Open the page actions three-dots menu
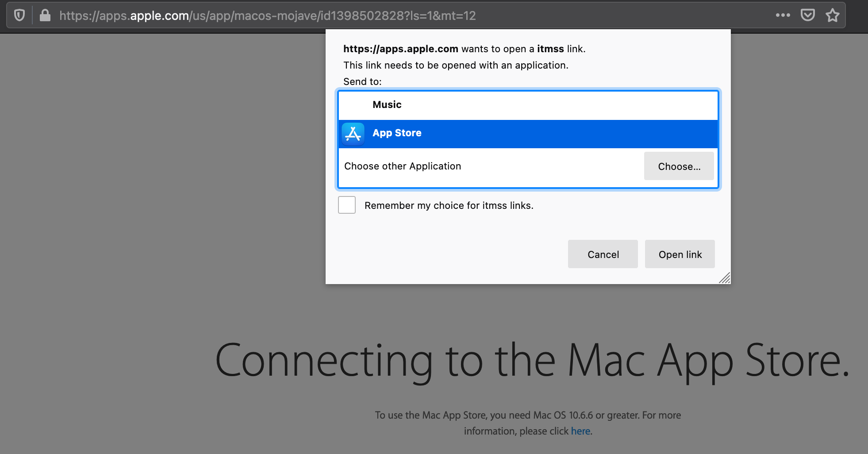This screenshot has width=868, height=454. (783, 15)
